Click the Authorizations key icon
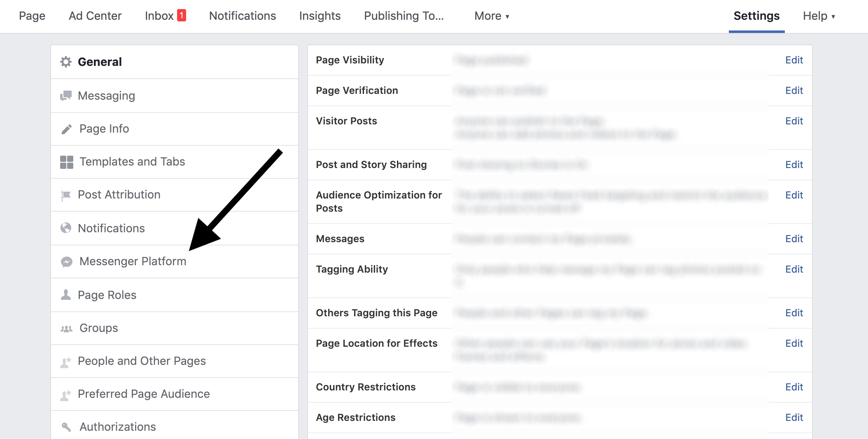 point(66,427)
